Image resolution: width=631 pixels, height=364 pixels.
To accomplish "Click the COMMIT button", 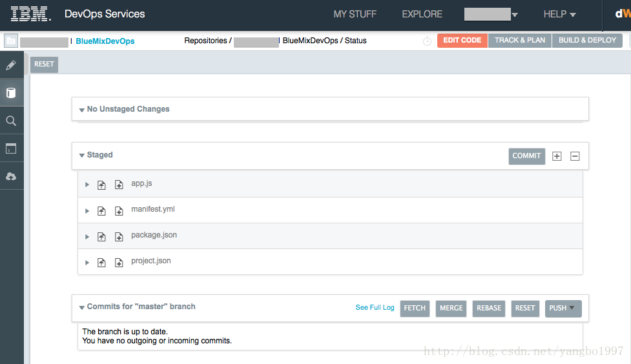I will [527, 156].
